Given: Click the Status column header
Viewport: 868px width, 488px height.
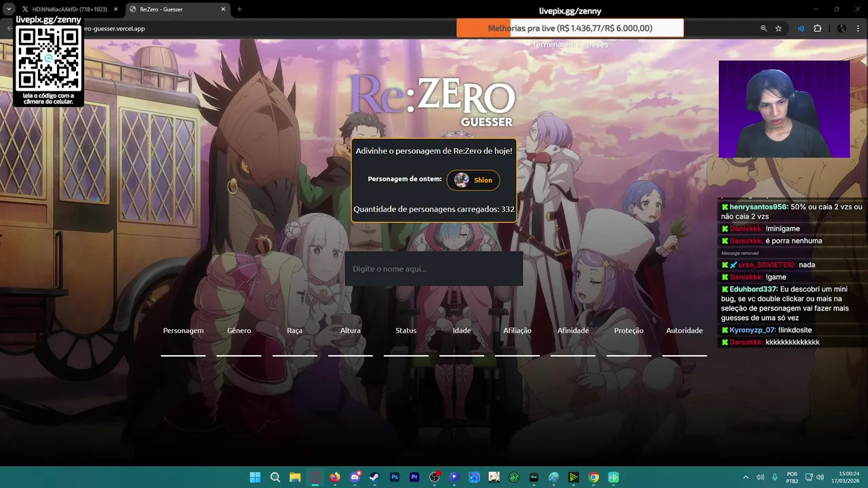Looking at the screenshot, I should [406, 331].
